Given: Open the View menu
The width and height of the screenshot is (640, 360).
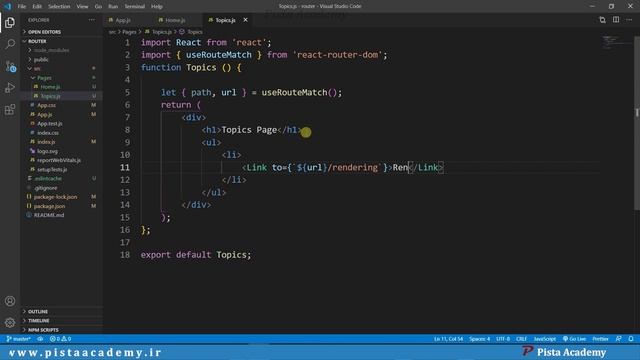Looking at the screenshot, I should pyautogui.click(x=82, y=7).
